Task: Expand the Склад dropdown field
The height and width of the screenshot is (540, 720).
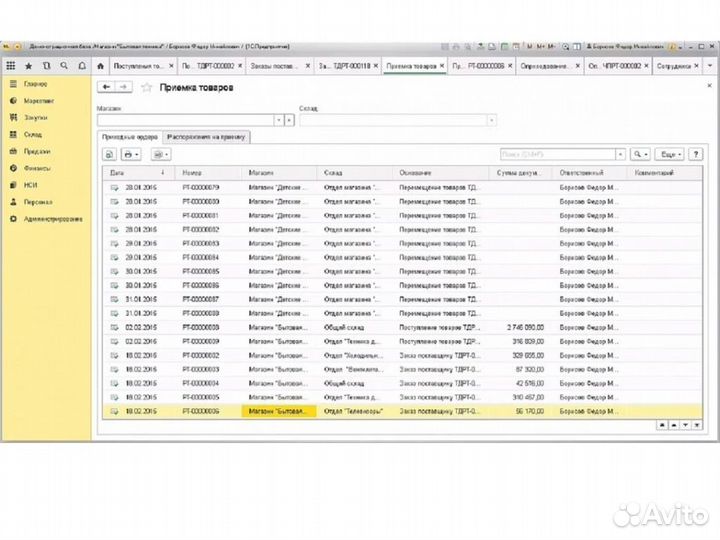Action: (x=491, y=120)
